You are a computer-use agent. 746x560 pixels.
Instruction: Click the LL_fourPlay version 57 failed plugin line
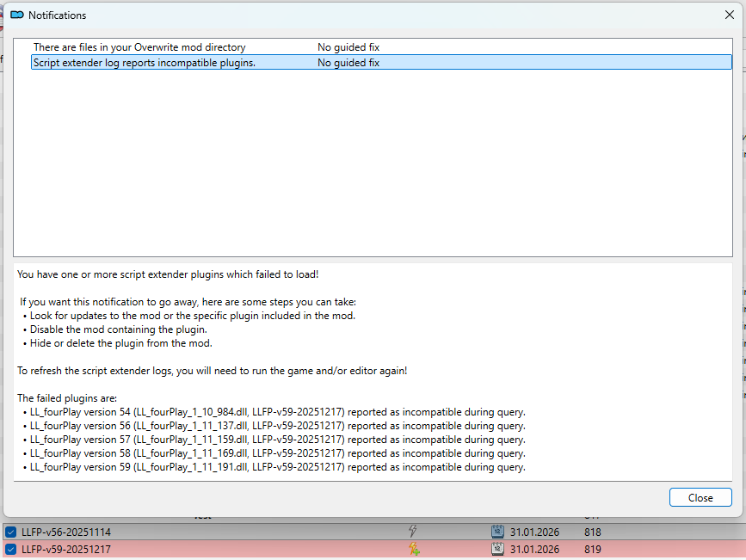coord(277,440)
